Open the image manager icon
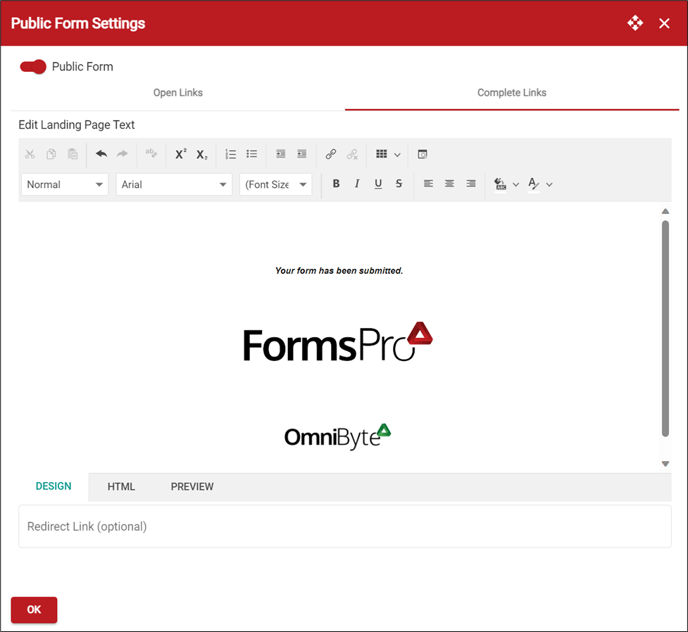Viewport: 688px width, 632px height. click(x=423, y=154)
